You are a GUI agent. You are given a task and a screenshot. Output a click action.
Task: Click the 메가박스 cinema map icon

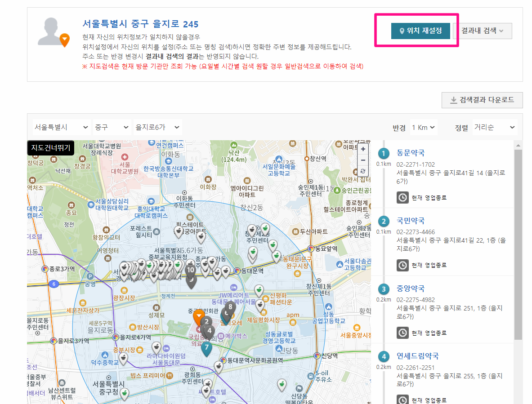click(221, 336)
